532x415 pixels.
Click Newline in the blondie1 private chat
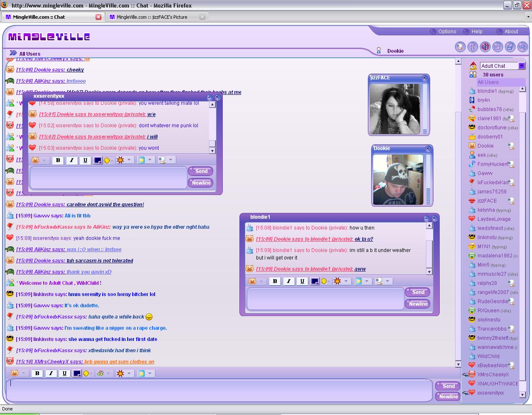click(x=418, y=304)
